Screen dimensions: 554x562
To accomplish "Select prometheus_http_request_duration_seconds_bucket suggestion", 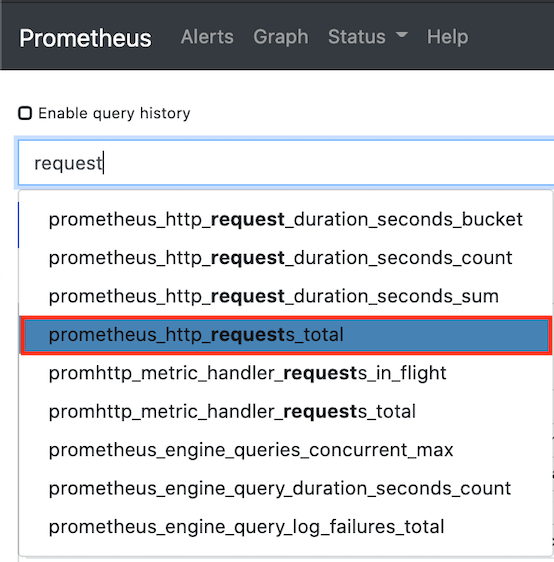I will pos(286,219).
